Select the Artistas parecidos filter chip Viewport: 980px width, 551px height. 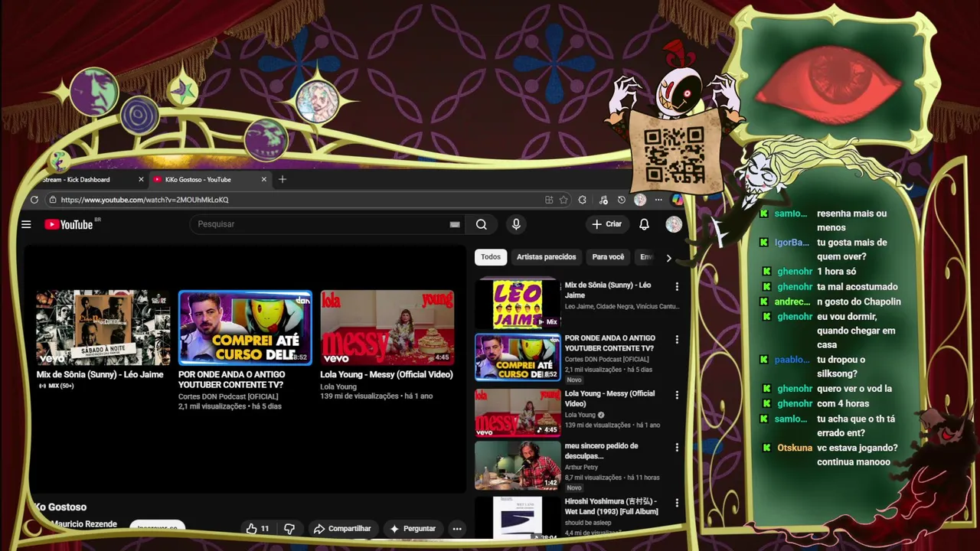tap(546, 257)
